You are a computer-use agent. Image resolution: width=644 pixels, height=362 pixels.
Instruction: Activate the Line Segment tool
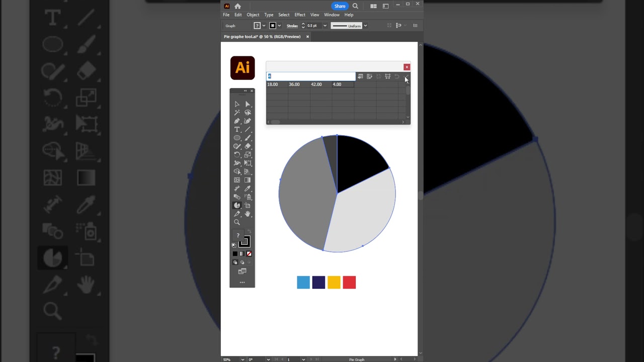[x=248, y=130]
